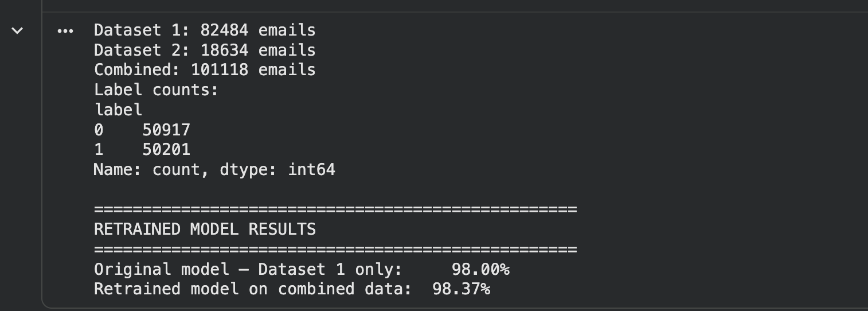Click the 'Original model — Dataset 1 only' text
The width and height of the screenshot is (868, 311).
pyautogui.click(x=248, y=269)
